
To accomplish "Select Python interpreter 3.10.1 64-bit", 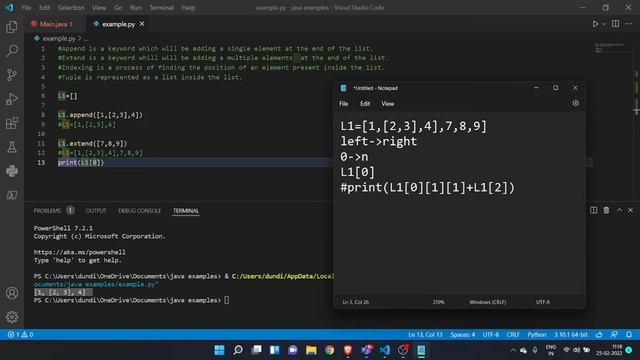I will point(571,335).
